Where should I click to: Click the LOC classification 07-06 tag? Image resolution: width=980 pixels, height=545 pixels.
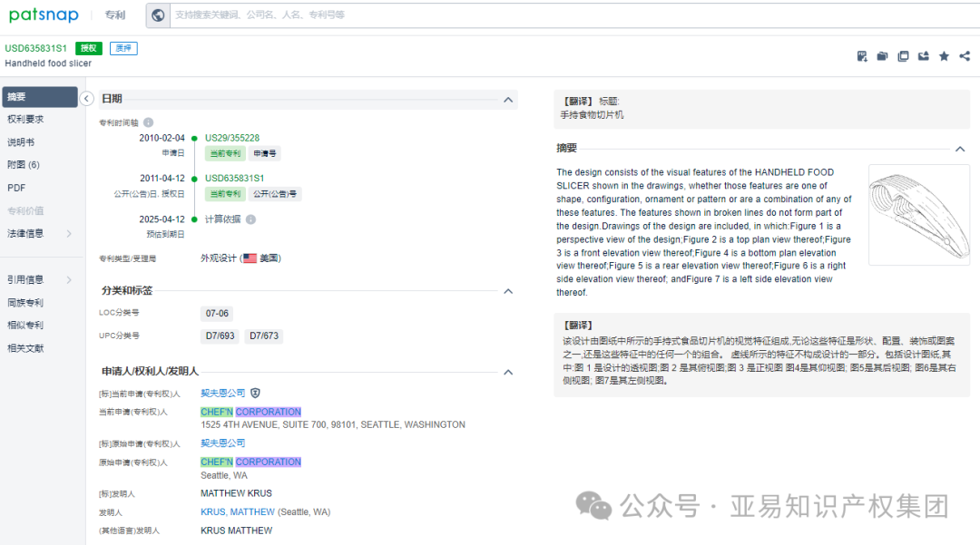[x=217, y=314]
